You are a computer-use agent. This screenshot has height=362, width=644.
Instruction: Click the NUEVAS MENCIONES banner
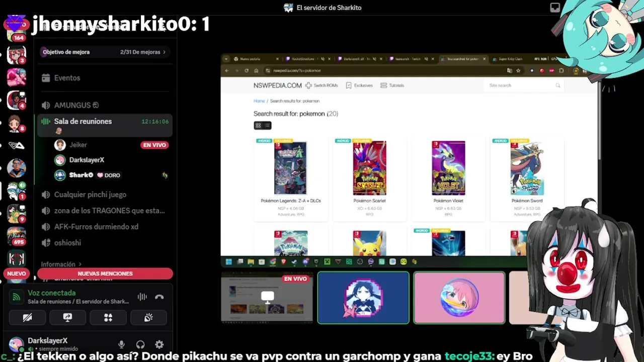[105, 274]
